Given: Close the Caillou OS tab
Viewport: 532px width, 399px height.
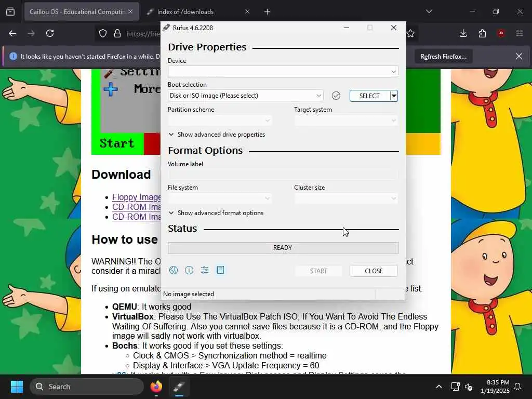Looking at the screenshot, I should pyautogui.click(x=130, y=11).
